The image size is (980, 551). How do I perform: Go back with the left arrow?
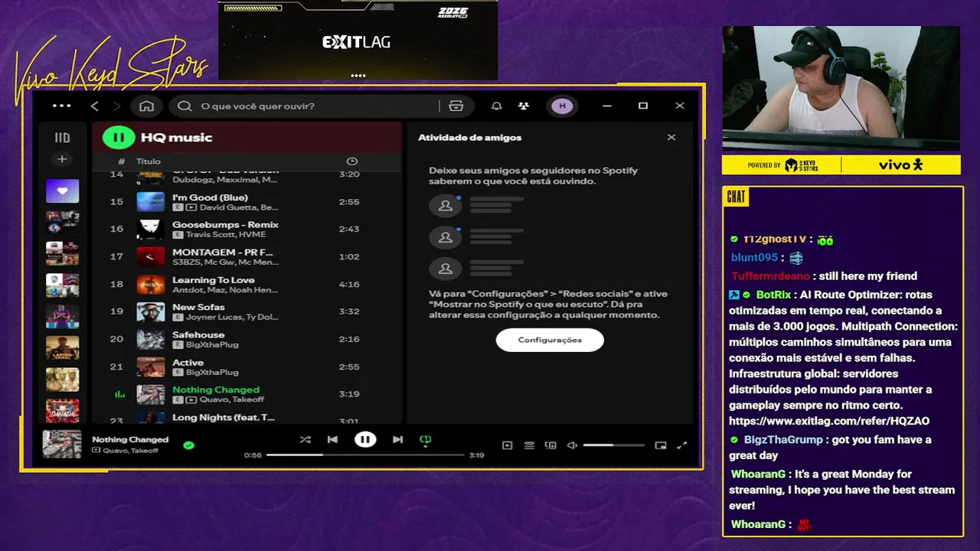94,106
